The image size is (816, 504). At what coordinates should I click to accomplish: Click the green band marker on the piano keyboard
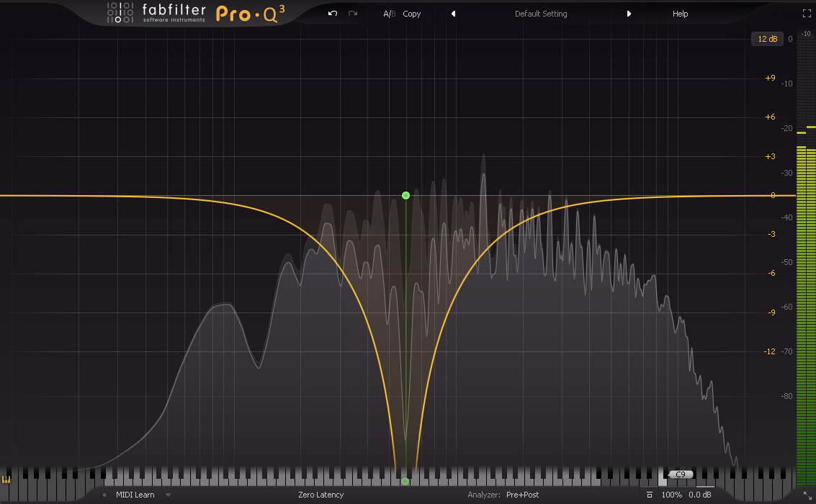pyautogui.click(x=405, y=482)
